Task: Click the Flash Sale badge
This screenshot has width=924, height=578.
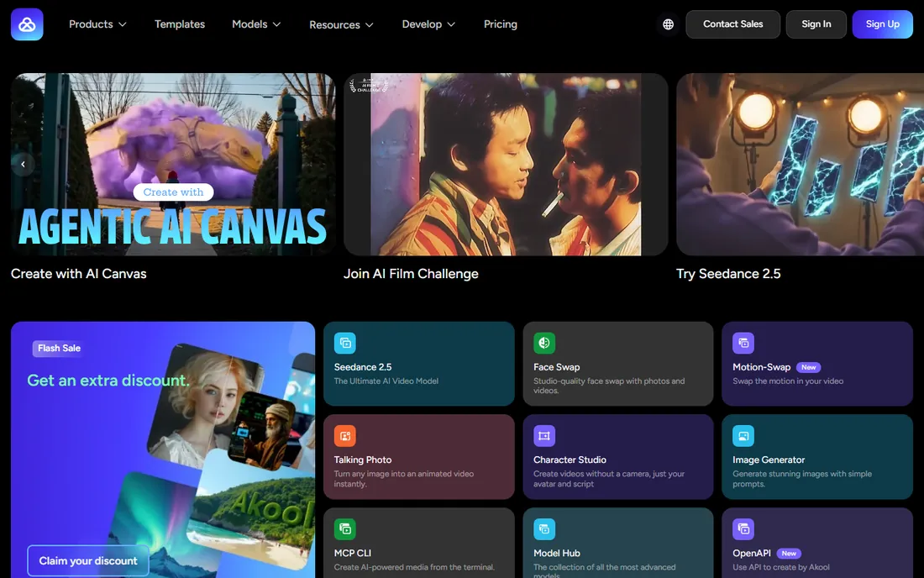Action: (59, 348)
